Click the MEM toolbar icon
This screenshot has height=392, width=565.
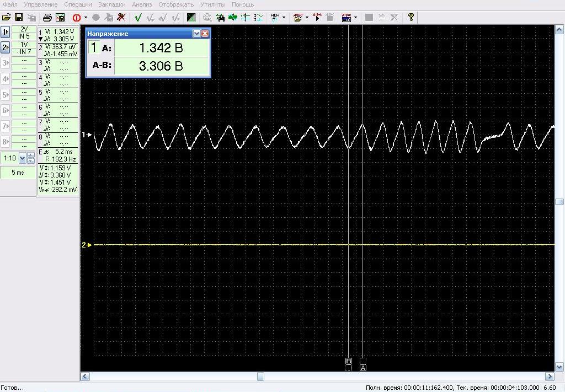click(275, 17)
